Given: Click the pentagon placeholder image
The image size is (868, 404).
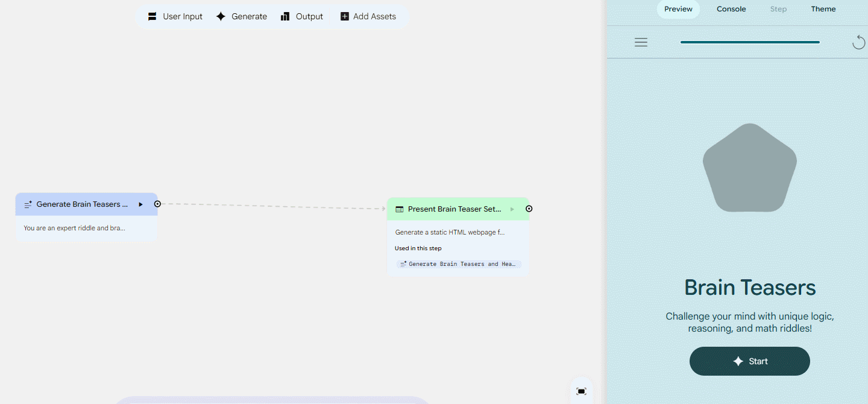Looking at the screenshot, I should [749, 169].
